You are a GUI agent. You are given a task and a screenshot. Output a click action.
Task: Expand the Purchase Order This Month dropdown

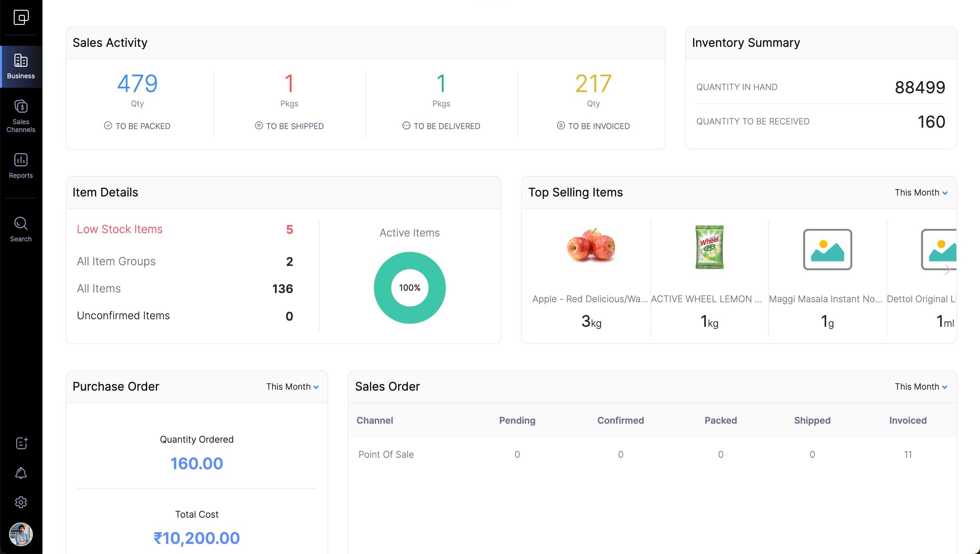pos(292,387)
